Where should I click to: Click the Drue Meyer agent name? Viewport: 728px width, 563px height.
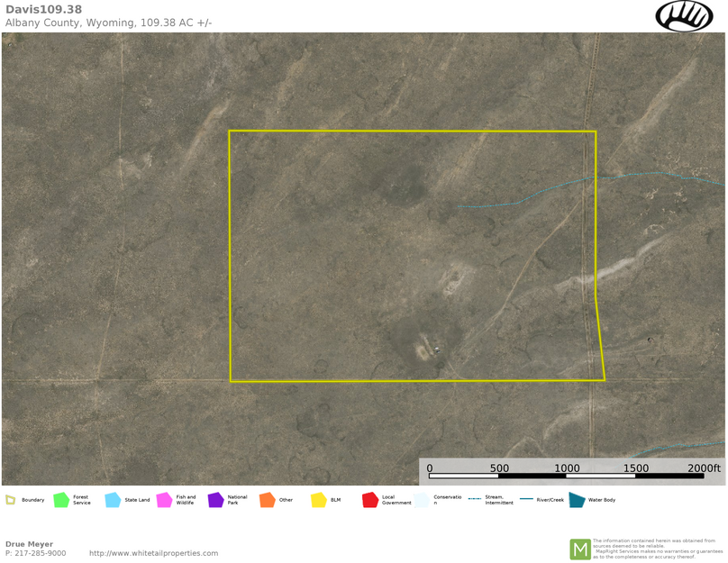point(29,544)
